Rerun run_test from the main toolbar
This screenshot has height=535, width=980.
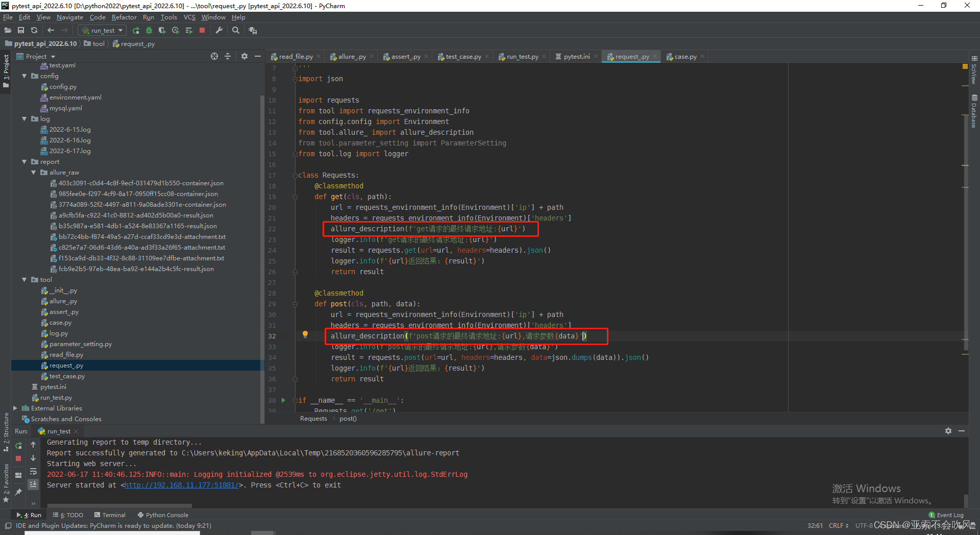point(136,30)
